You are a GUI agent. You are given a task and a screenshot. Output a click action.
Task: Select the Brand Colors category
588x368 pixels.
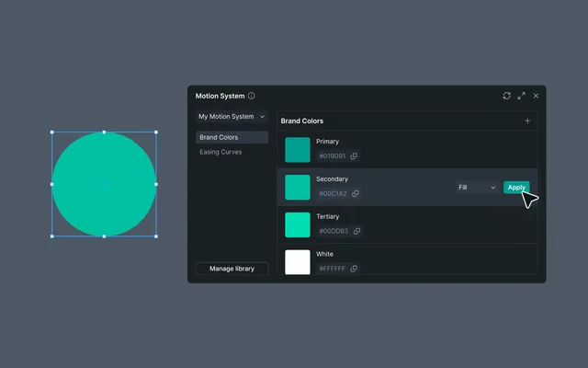pos(232,137)
